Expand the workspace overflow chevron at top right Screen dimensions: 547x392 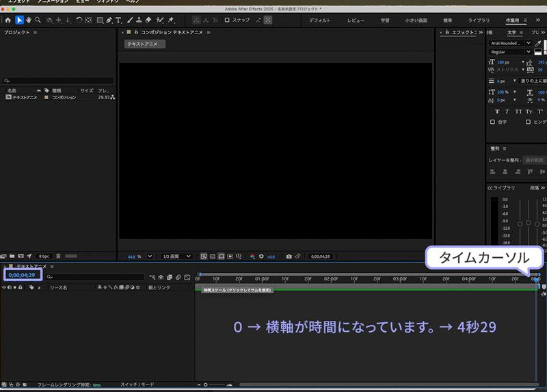pyautogui.click(x=538, y=21)
